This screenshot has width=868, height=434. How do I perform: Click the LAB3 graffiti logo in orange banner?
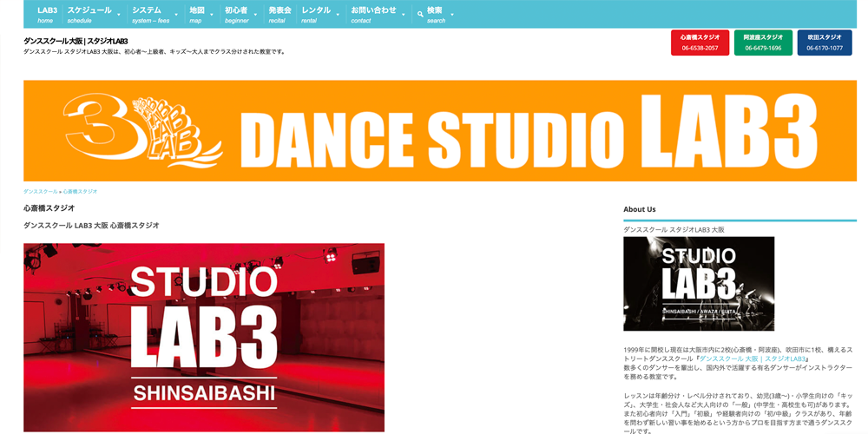(143, 129)
